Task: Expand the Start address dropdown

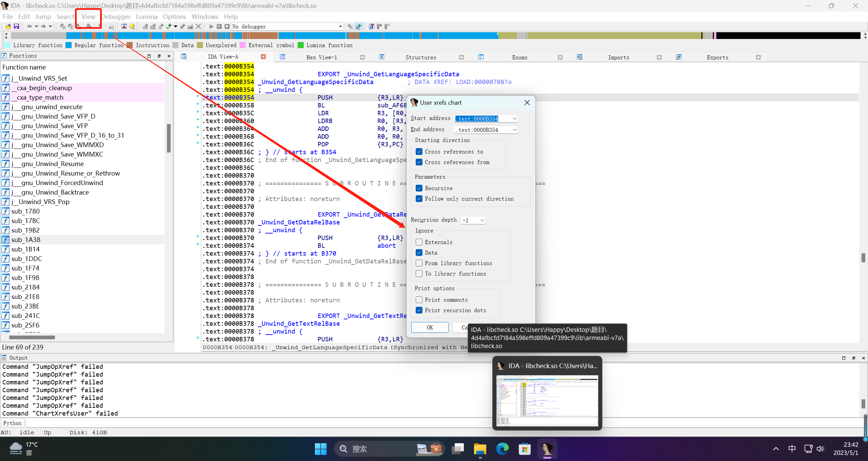Action: 514,119
